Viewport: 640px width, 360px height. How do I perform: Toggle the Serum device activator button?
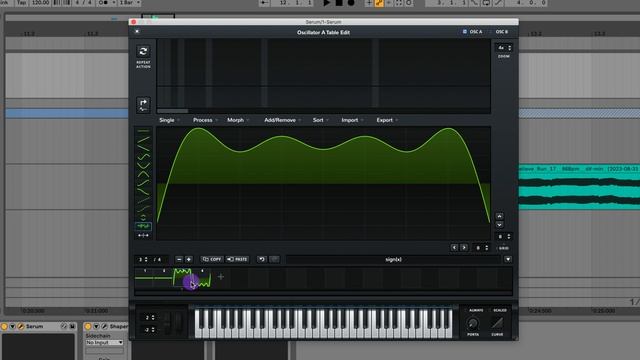click(4, 327)
